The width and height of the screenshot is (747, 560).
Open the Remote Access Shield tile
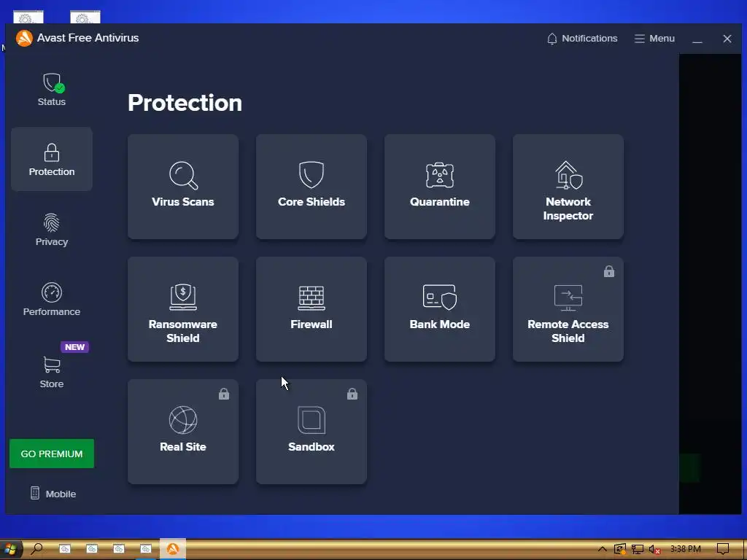(568, 309)
